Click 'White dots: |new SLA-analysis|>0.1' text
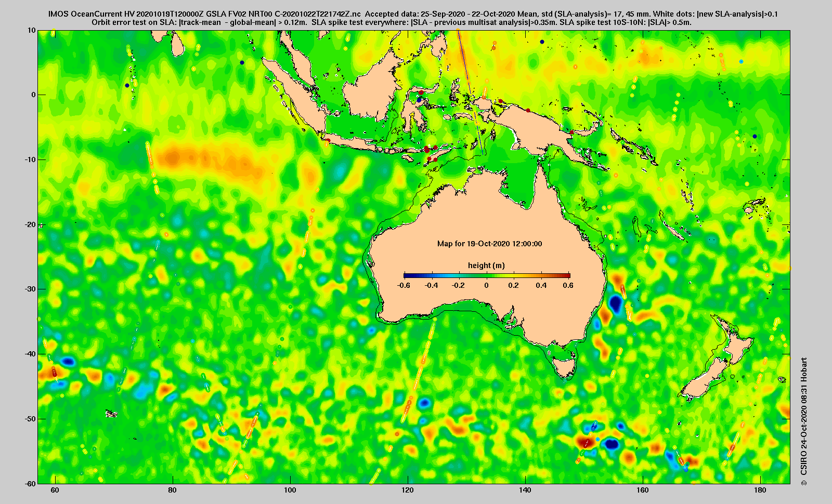Image resolution: width=832 pixels, height=504 pixels. 716,15
